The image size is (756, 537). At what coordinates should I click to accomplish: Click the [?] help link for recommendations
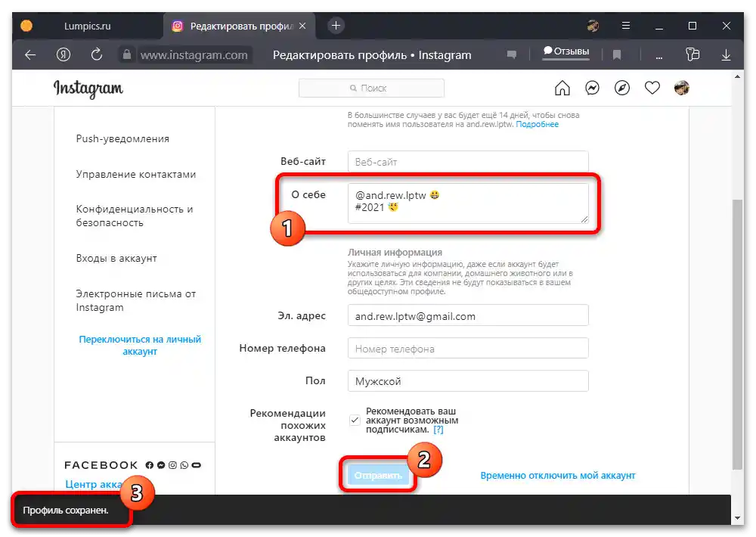438,430
